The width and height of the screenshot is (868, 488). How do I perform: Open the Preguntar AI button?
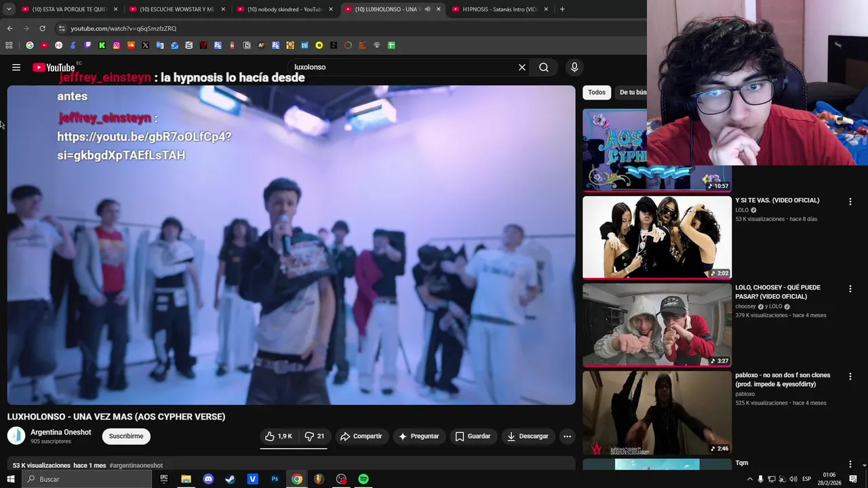418,436
